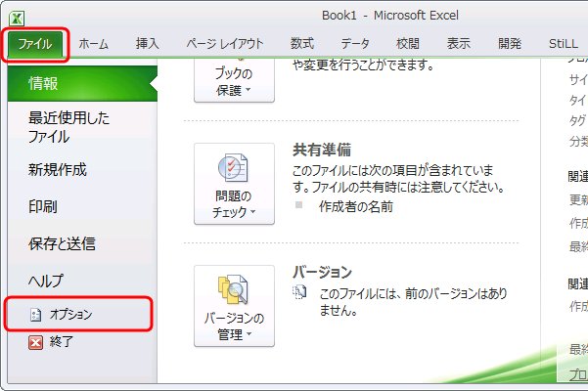Switch to the データ tab
The height and width of the screenshot is (391, 588).
355,44
